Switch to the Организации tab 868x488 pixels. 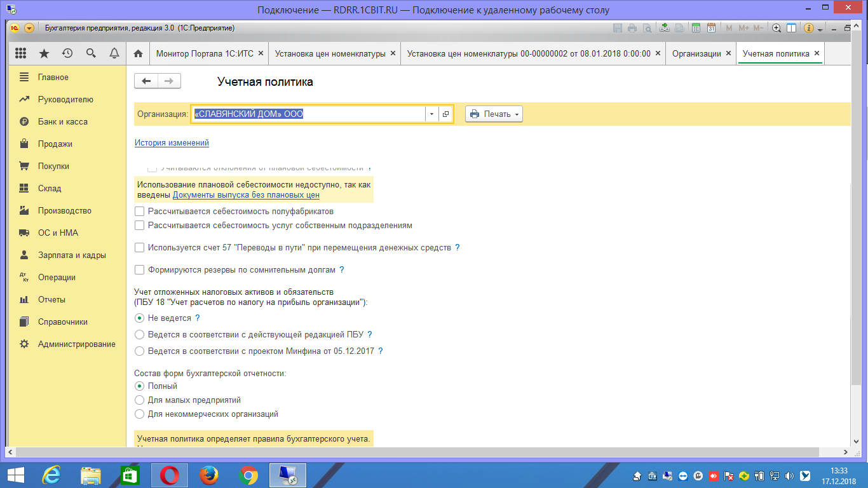696,54
